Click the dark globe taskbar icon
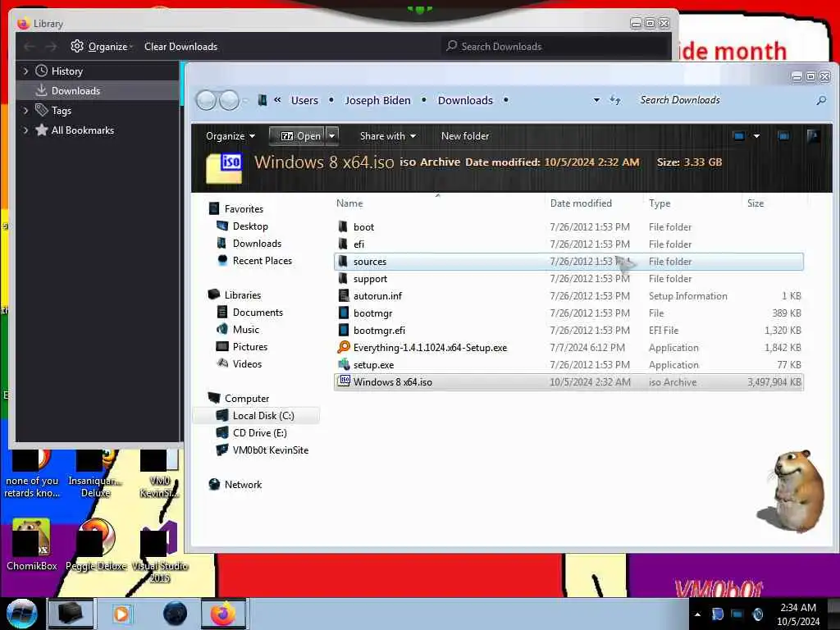Viewport: 840px width, 630px height. click(175, 614)
